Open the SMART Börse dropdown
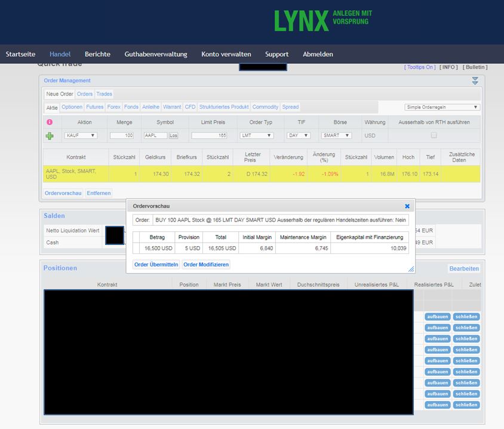Screen dimensions: 504x429 pos(336,136)
